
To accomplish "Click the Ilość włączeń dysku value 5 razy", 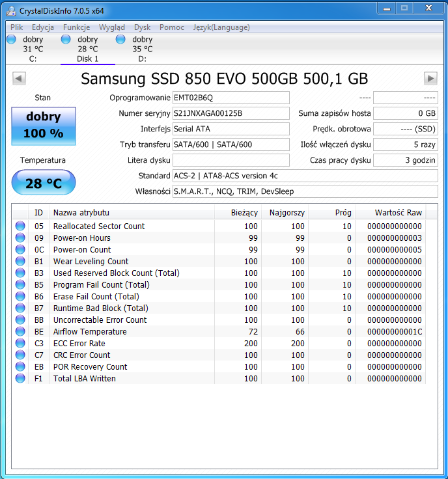I will 406,144.
